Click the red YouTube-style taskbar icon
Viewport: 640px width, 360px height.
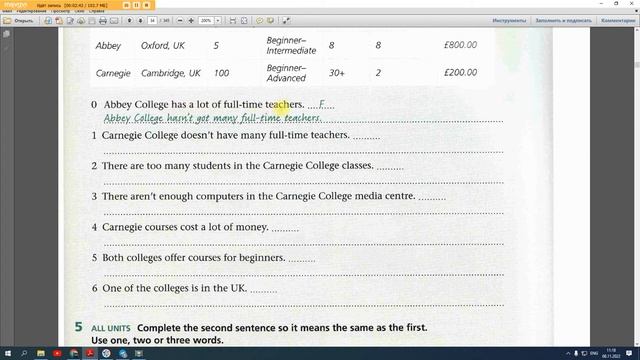(57, 353)
